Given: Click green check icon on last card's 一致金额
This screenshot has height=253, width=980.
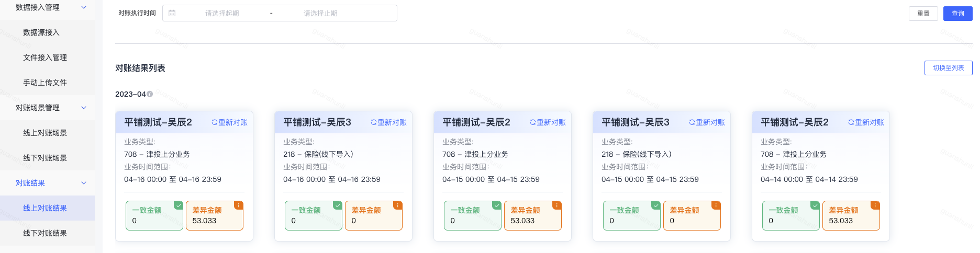Looking at the screenshot, I should pyautogui.click(x=815, y=205).
